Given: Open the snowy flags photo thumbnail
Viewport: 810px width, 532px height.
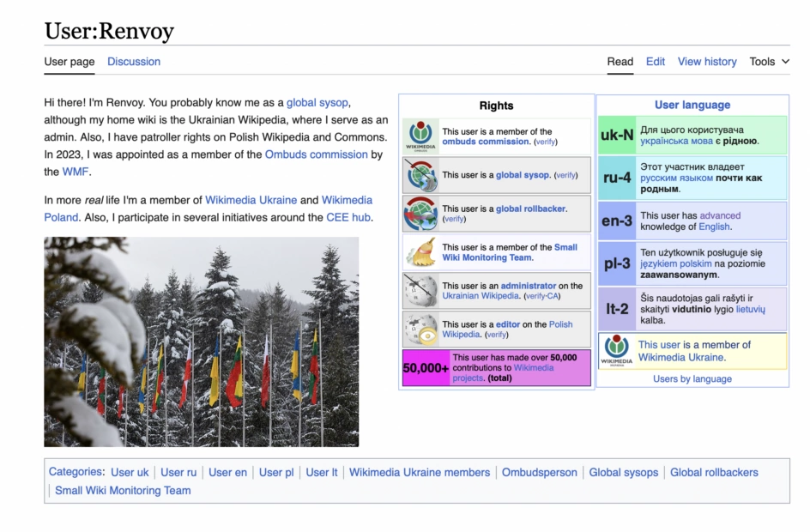Looking at the screenshot, I should tap(202, 342).
